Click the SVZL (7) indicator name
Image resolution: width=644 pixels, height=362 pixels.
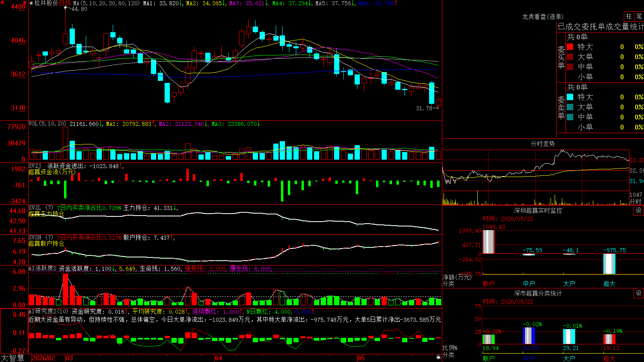coord(41,208)
